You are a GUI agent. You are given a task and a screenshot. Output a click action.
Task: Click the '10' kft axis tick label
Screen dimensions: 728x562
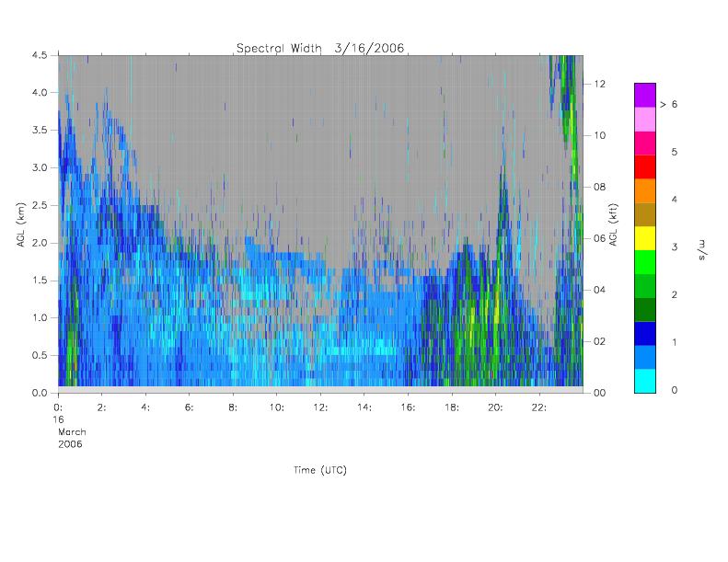(600, 135)
